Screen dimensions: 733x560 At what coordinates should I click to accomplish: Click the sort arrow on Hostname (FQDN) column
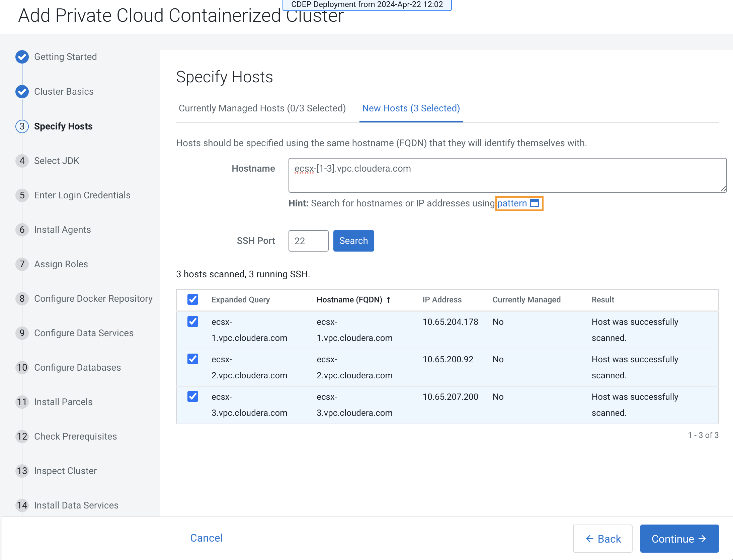pos(389,300)
